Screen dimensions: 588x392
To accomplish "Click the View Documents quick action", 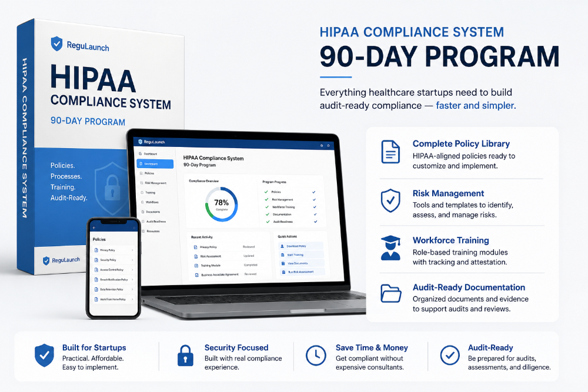I will tap(302, 263).
